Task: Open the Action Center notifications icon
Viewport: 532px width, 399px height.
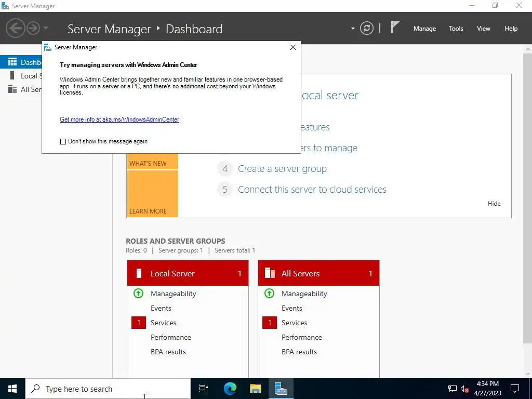Action: 515,389
